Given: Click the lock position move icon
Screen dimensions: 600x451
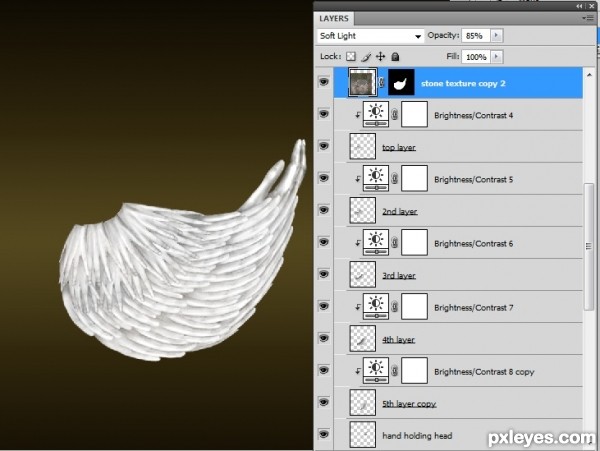Looking at the screenshot, I should pos(380,57).
